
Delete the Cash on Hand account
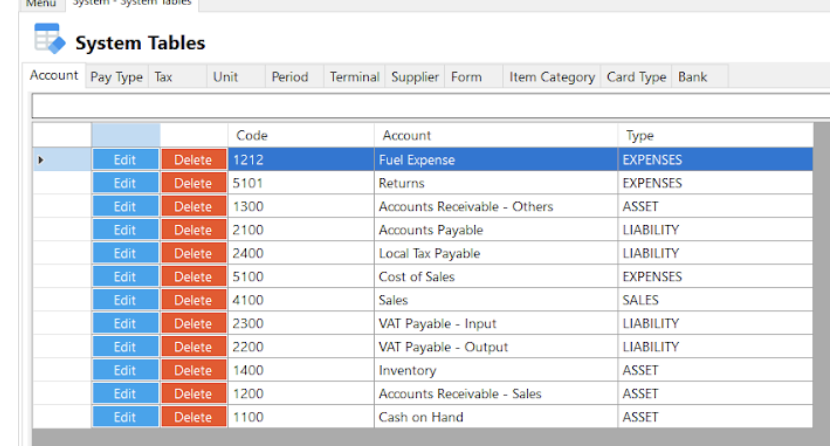194,417
